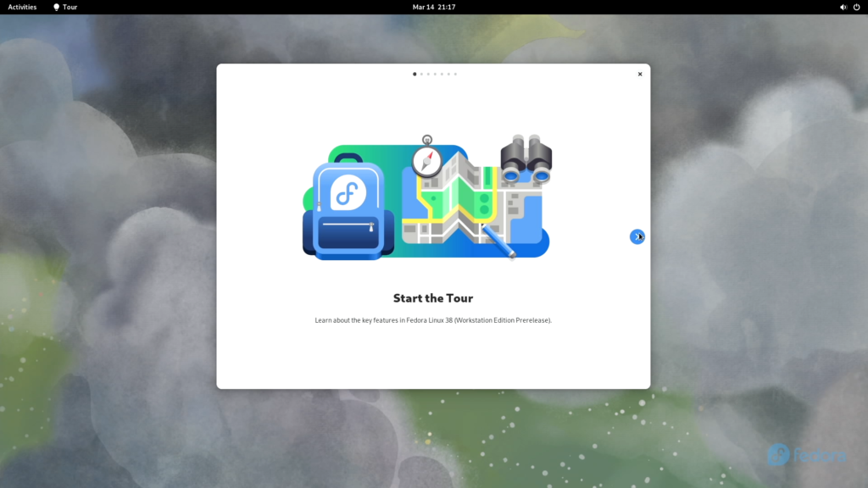Click the volume speaker icon in the top bar
The image size is (868, 488).
click(843, 7)
